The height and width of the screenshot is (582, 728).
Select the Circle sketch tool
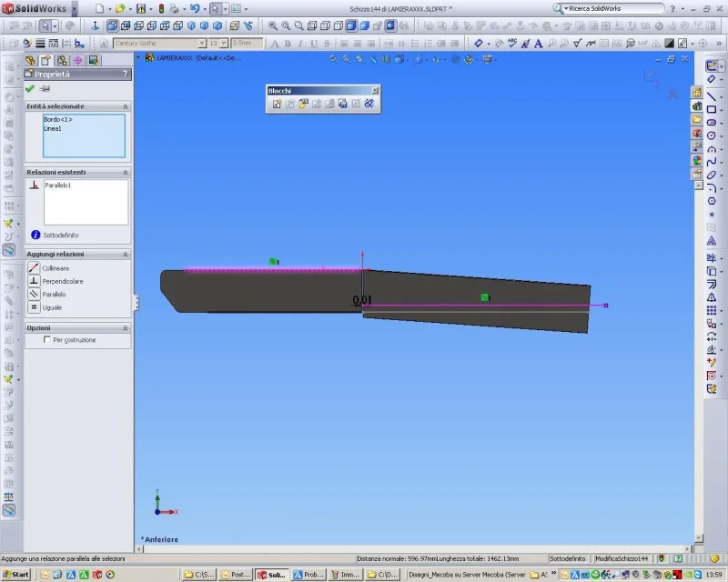[x=712, y=135]
